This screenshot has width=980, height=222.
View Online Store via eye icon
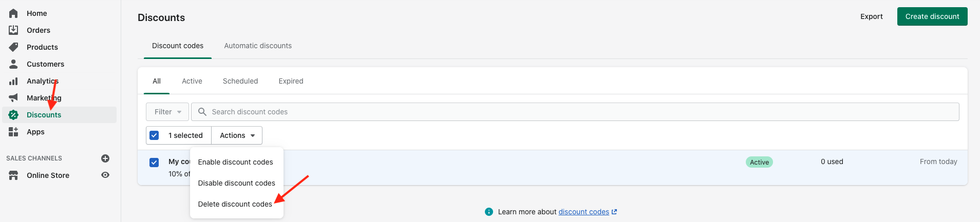(x=105, y=175)
